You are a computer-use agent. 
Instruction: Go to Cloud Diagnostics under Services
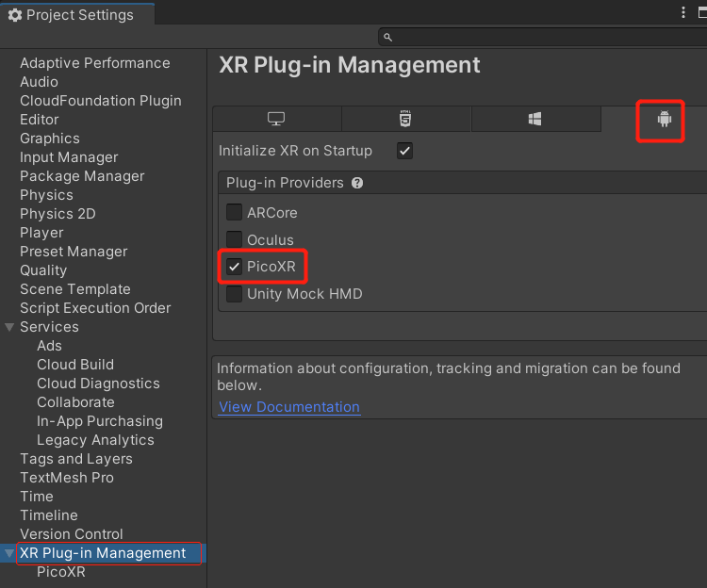pyautogui.click(x=98, y=384)
